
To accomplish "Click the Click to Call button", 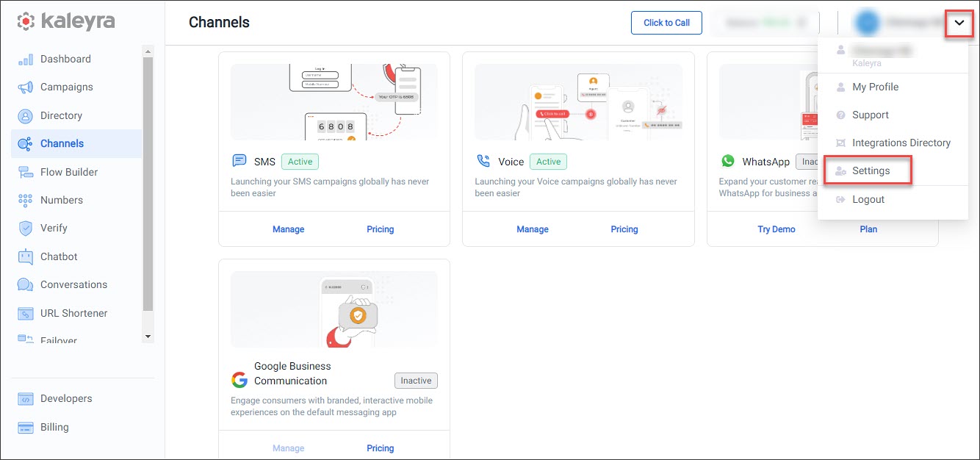I will 666,23.
